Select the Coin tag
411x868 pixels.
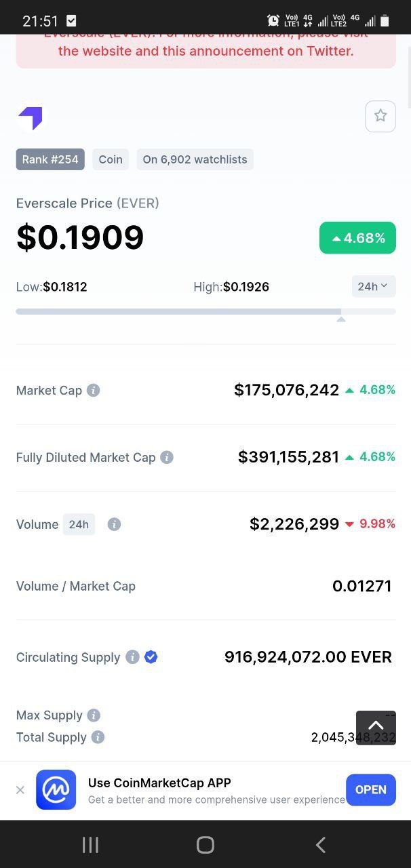coord(111,159)
